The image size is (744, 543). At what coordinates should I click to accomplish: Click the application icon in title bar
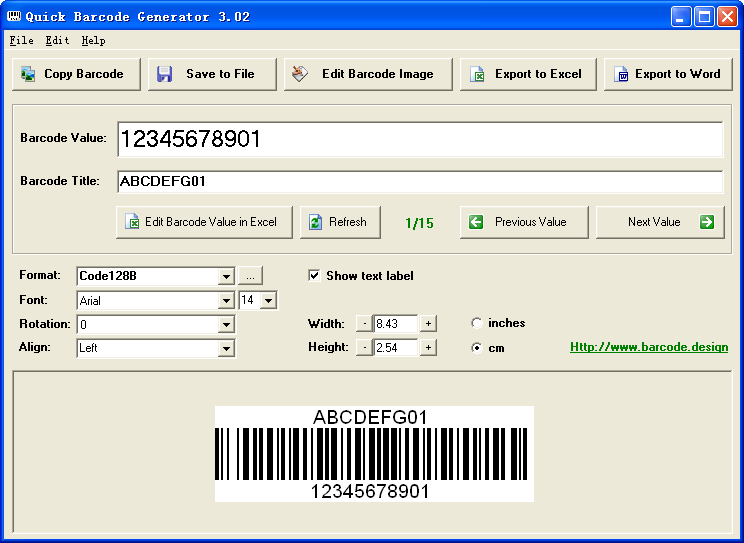tap(14, 16)
